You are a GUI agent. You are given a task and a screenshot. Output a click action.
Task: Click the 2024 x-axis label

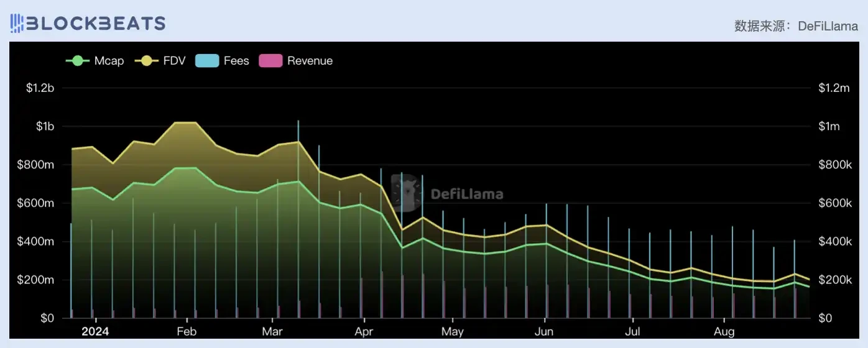tap(96, 331)
